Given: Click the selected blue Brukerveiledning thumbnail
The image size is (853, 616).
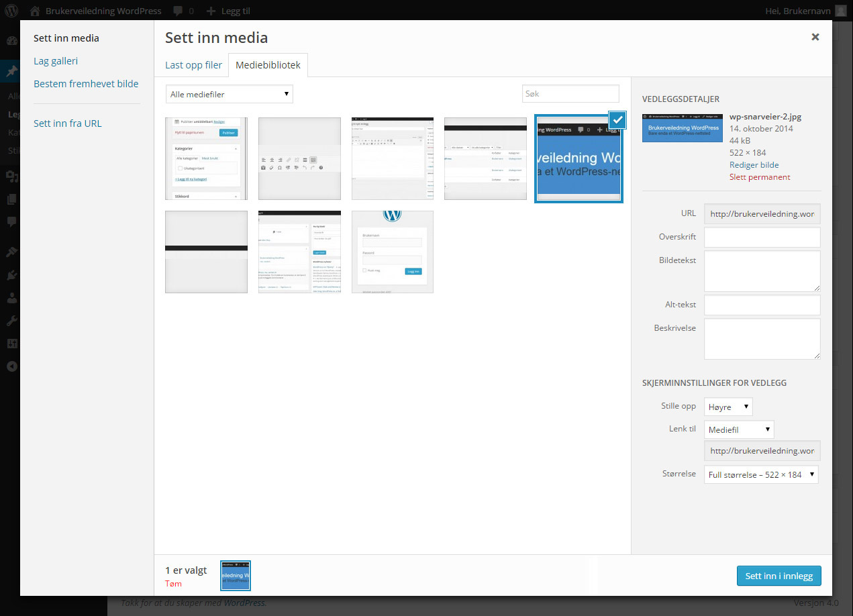Looking at the screenshot, I should tap(579, 158).
